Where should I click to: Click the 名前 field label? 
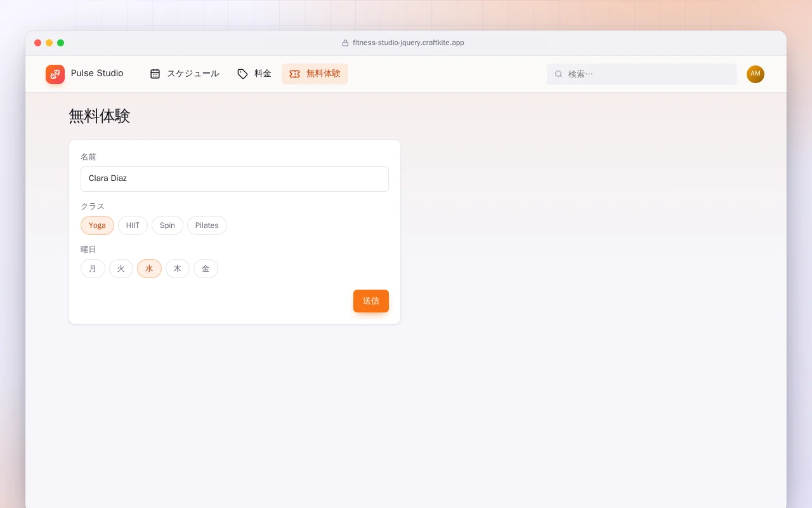pyautogui.click(x=89, y=157)
